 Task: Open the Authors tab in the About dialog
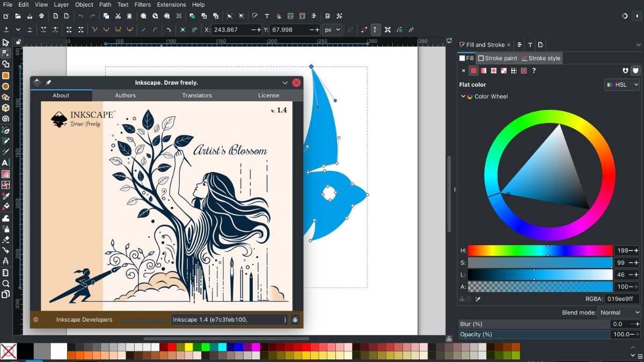125,95
